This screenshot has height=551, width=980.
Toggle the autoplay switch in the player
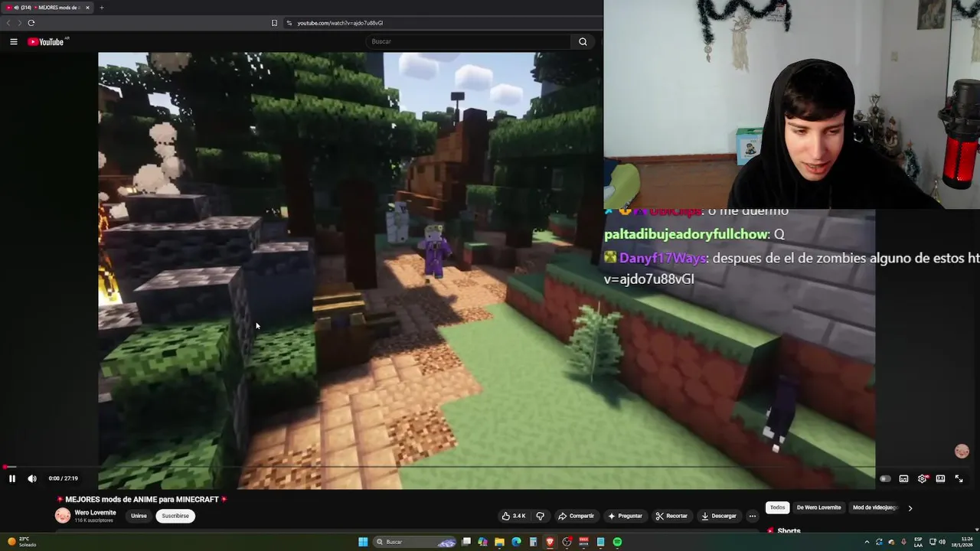(885, 478)
